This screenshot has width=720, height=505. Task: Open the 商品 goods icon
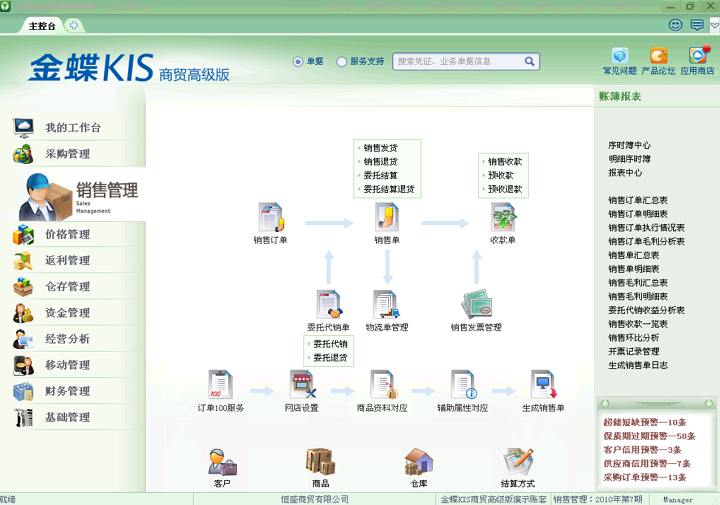(x=321, y=462)
